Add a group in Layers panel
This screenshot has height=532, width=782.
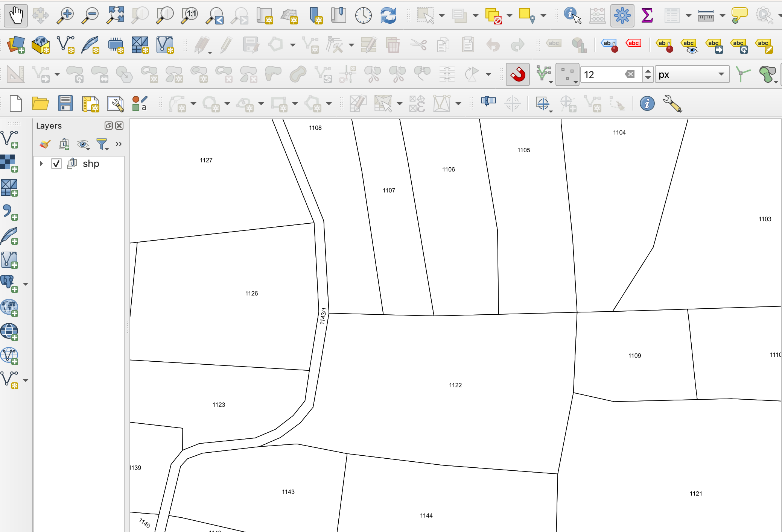coord(64,144)
